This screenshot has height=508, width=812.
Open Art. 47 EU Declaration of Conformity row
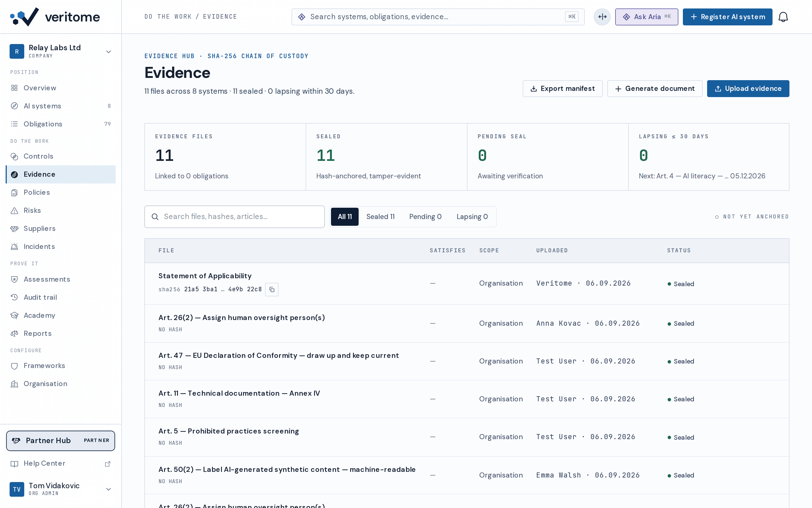[466, 361]
